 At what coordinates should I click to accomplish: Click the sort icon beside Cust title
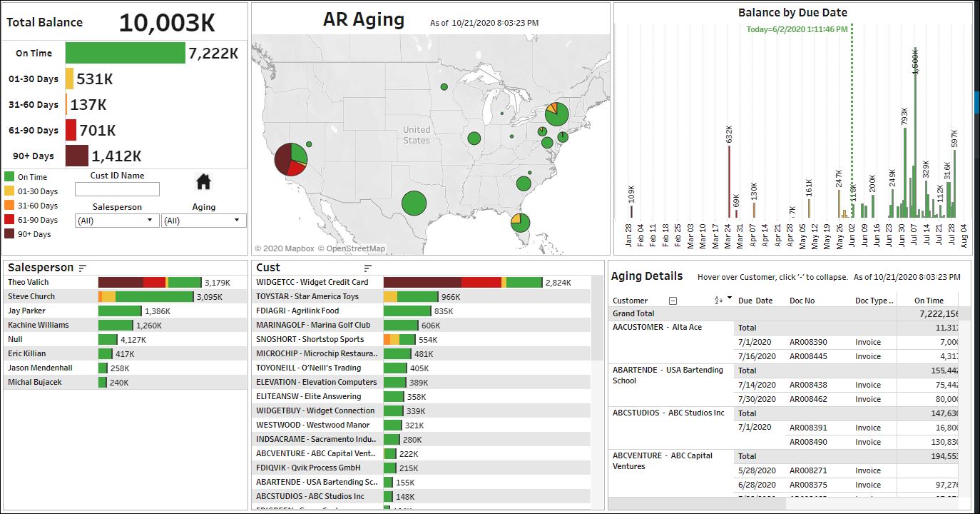coord(368,268)
